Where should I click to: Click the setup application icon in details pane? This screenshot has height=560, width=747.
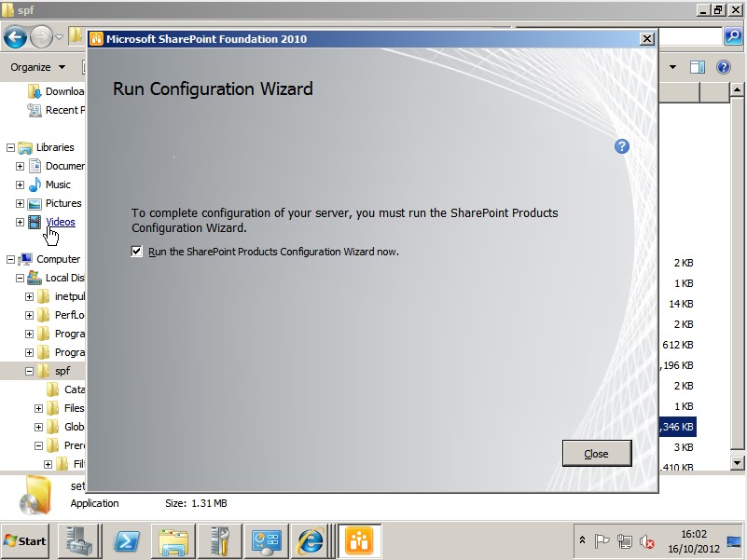tap(36, 496)
